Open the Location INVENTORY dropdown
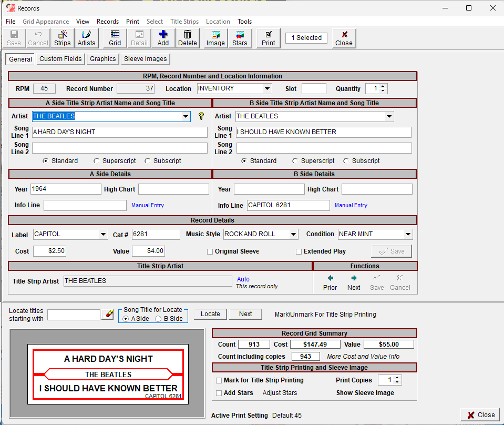Image resolution: width=504 pixels, height=425 pixels. point(267,88)
